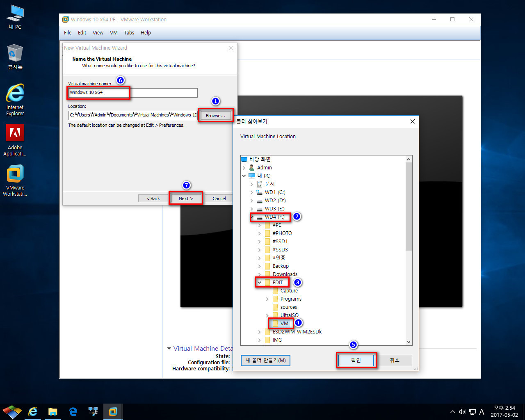Click into Virtual machine name field
The width and height of the screenshot is (525, 420).
click(x=133, y=93)
